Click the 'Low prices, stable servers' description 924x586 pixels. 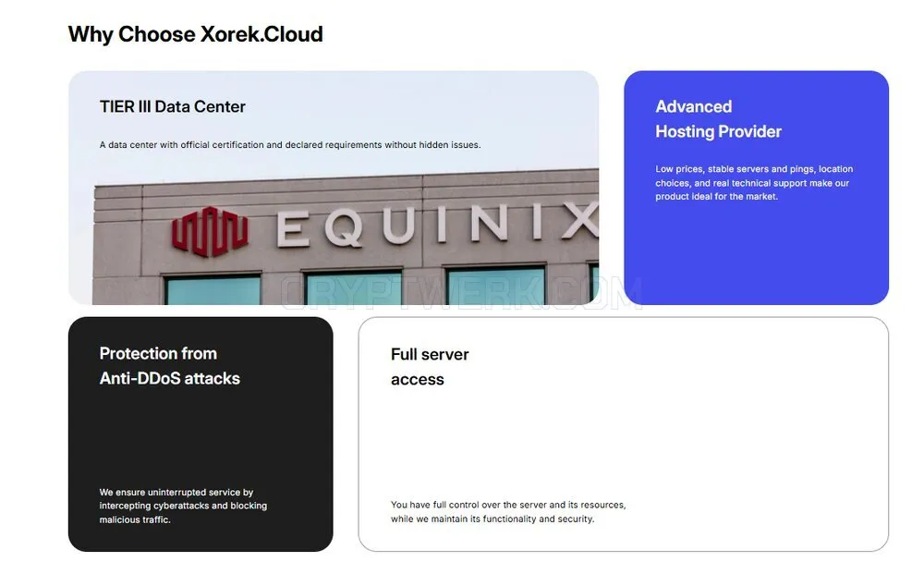click(754, 183)
